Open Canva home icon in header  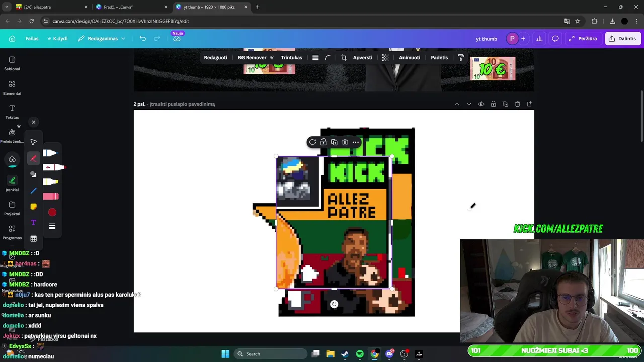pyautogui.click(x=12, y=39)
